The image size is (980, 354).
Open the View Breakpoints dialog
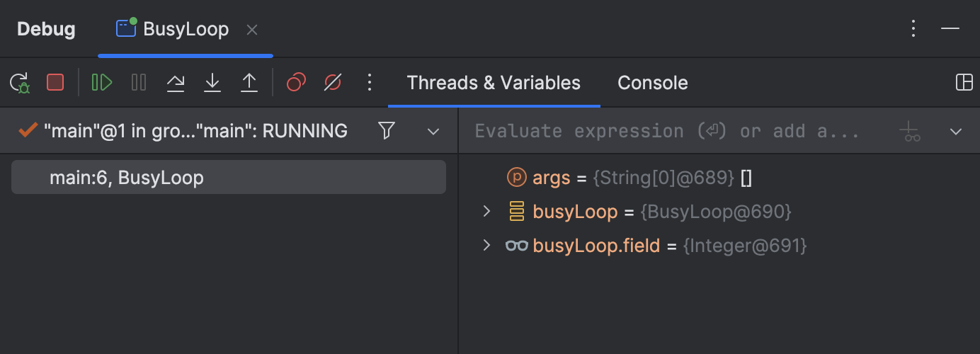296,83
